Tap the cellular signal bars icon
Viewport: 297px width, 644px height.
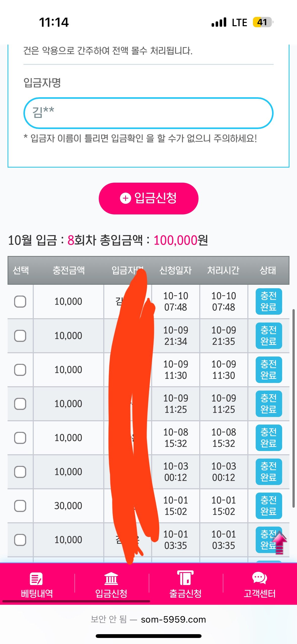click(219, 22)
